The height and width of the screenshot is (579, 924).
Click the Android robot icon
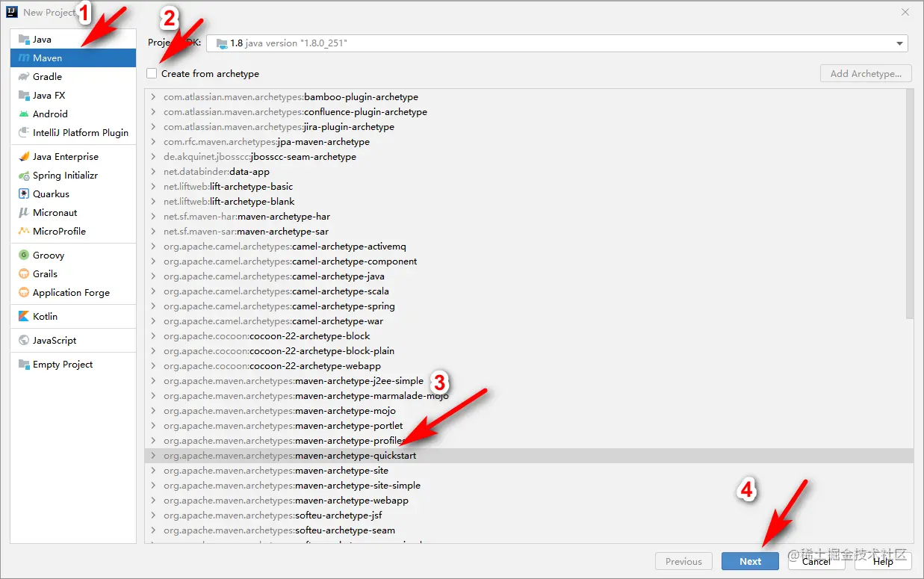click(24, 114)
